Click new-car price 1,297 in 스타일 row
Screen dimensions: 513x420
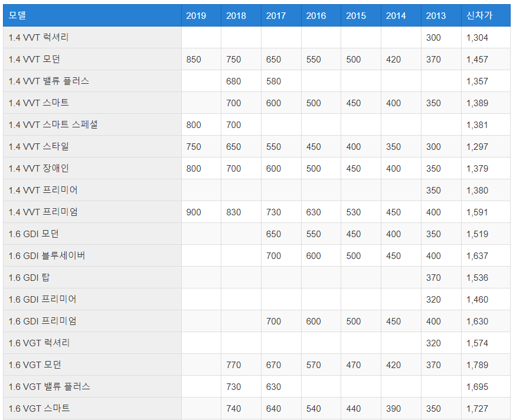pyautogui.click(x=477, y=147)
